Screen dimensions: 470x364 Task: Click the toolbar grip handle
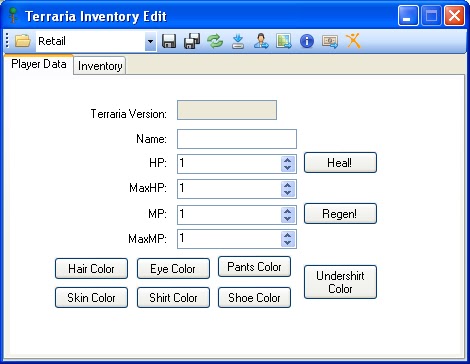coord(7,41)
